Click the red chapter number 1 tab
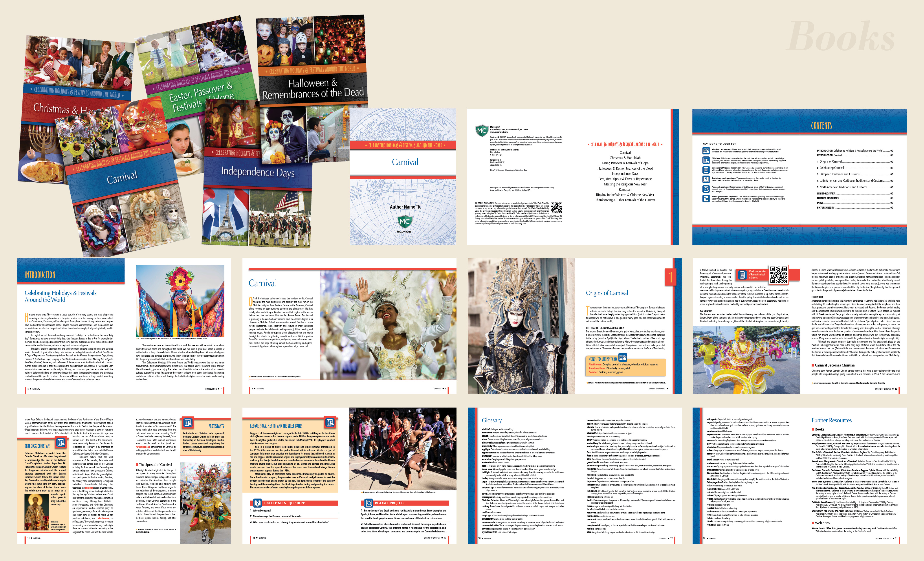Image resolution: width=924 pixels, height=561 pixels. coord(671,277)
